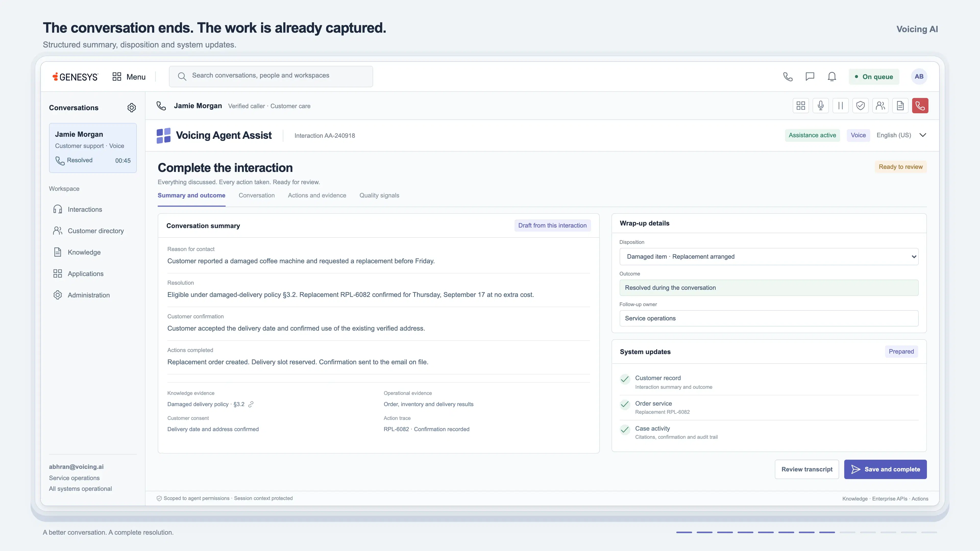The height and width of the screenshot is (551, 980).
Task: Click the secure shield icon in call toolbar
Action: click(x=861, y=106)
